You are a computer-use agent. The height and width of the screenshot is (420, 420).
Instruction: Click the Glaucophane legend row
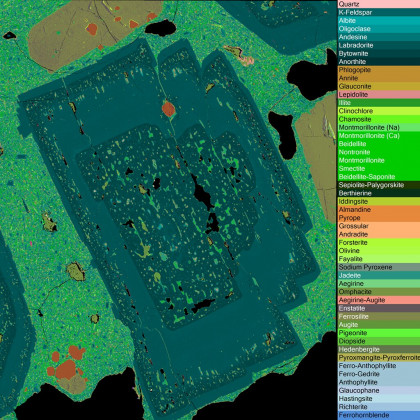[x=379, y=390]
